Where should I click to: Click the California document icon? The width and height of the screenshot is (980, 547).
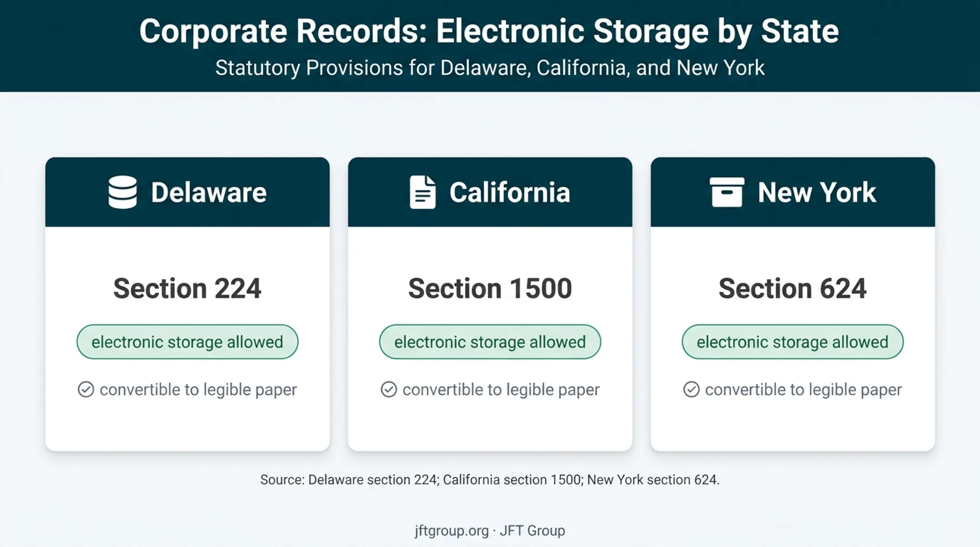click(x=422, y=192)
